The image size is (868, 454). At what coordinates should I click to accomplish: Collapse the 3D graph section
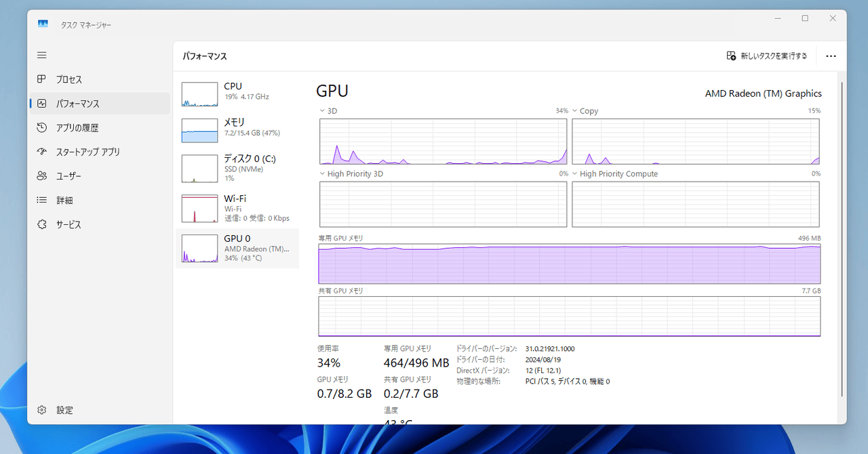click(321, 110)
